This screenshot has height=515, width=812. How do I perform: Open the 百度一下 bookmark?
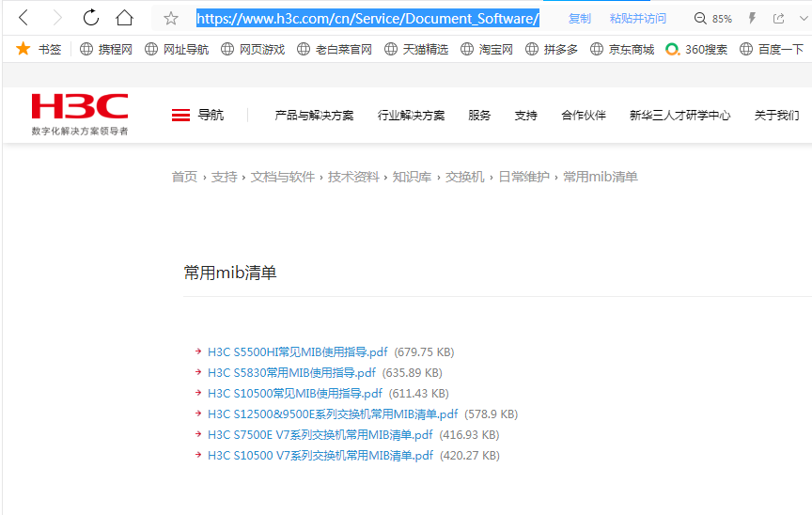772,49
